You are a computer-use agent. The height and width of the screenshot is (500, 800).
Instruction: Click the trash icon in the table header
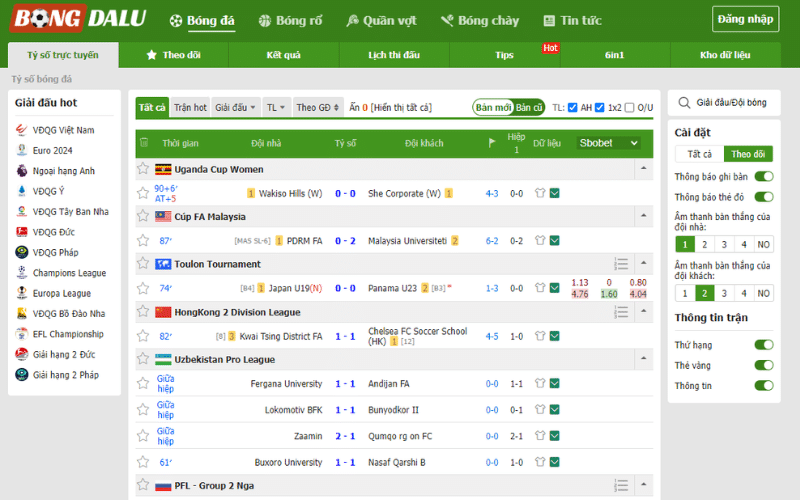144,142
